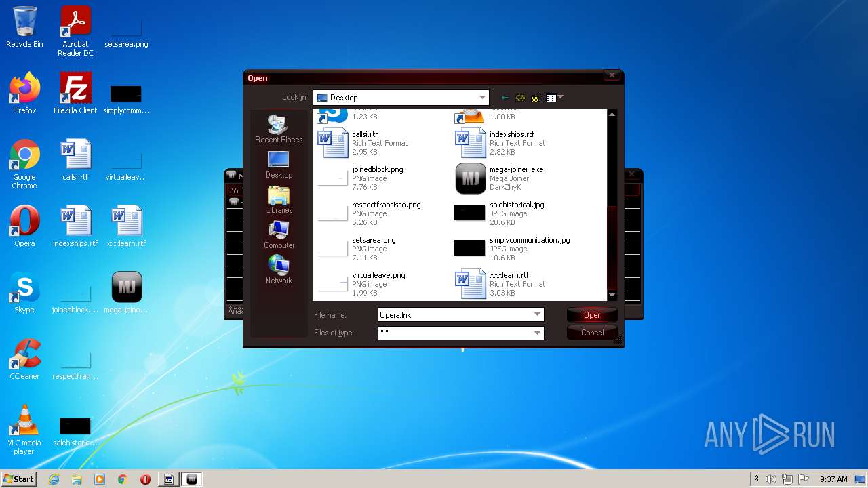Screen dimensions: 868x488
Task: Select Recent Places in the sidebar
Action: click(x=279, y=129)
